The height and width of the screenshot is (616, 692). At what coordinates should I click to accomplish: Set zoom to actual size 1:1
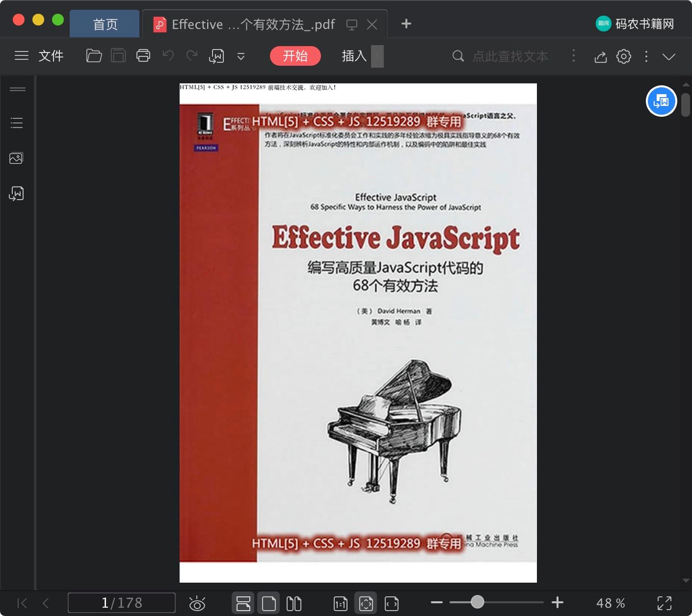[x=341, y=604]
